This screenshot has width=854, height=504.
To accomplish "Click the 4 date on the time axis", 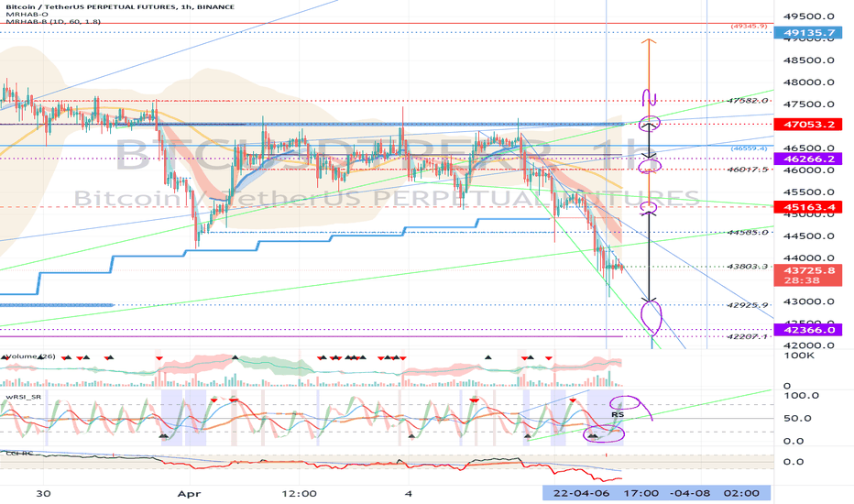I will (409, 494).
